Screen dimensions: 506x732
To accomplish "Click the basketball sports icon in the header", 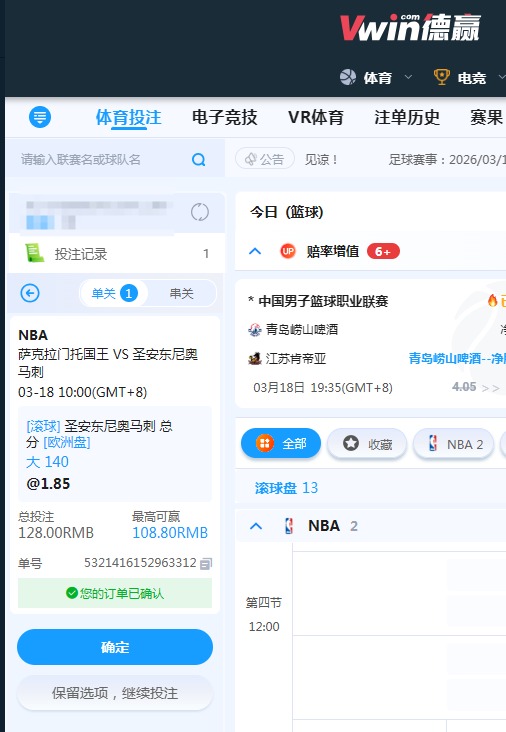I will tap(348, 77).
